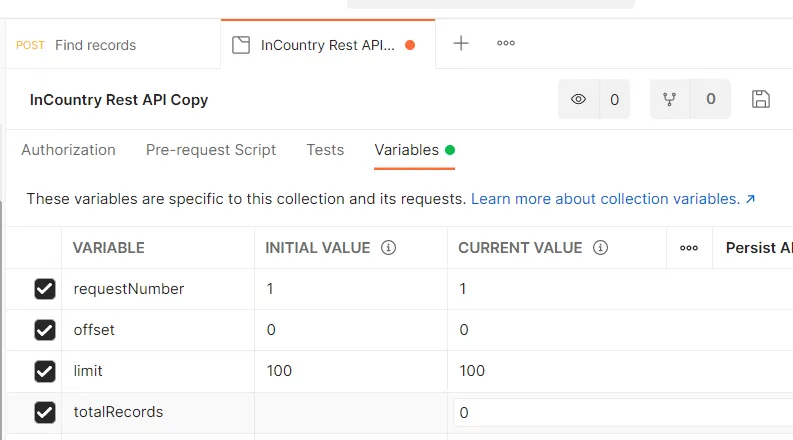The height and width of the screenshot is (440, 793).
Task: Click the unsaved orange dot on tab
Action: tap(410, 45)
